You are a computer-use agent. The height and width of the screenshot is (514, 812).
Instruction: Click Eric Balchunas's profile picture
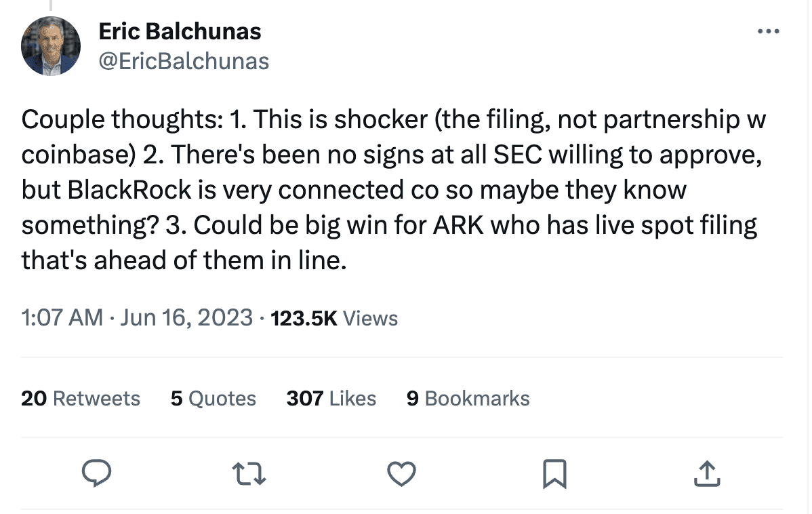[x=51, y=46]
